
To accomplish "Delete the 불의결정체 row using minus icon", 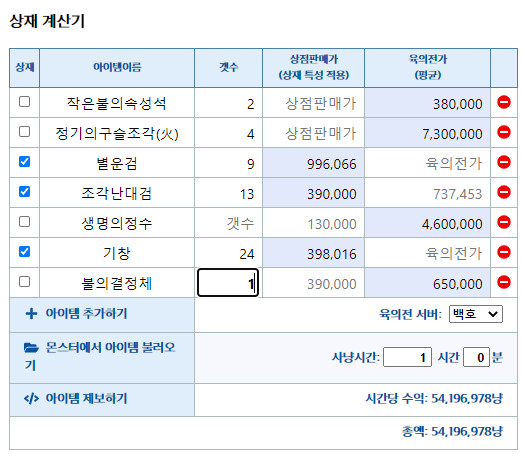I will pyautogui.click(x=504, y=282).
